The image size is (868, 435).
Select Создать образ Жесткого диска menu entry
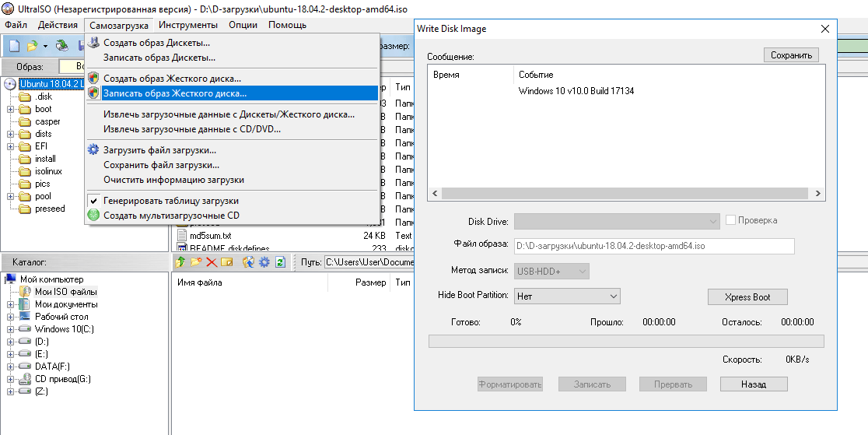pyautogui.click(x=172, y=79)
